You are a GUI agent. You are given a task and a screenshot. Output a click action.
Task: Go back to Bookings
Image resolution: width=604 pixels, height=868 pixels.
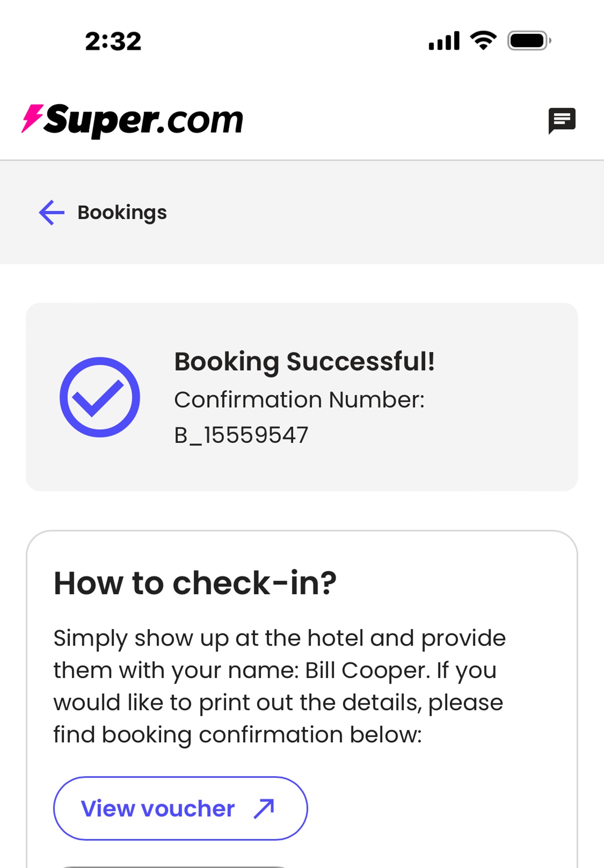pyautogui.click(x=122, y=213)
